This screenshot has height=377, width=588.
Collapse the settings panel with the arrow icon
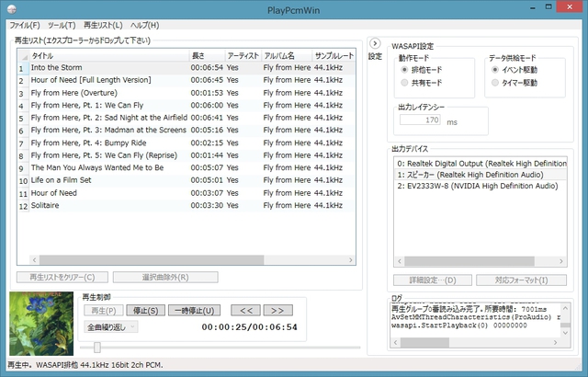pos(375,43)
